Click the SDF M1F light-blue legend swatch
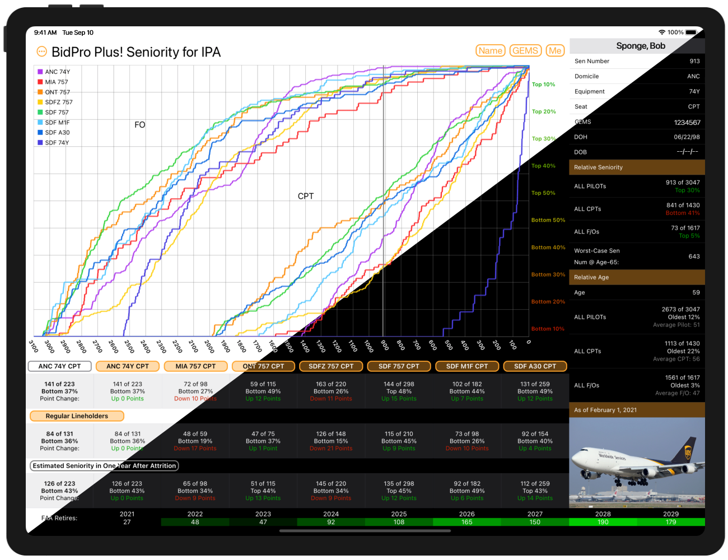 pos(40,122)
